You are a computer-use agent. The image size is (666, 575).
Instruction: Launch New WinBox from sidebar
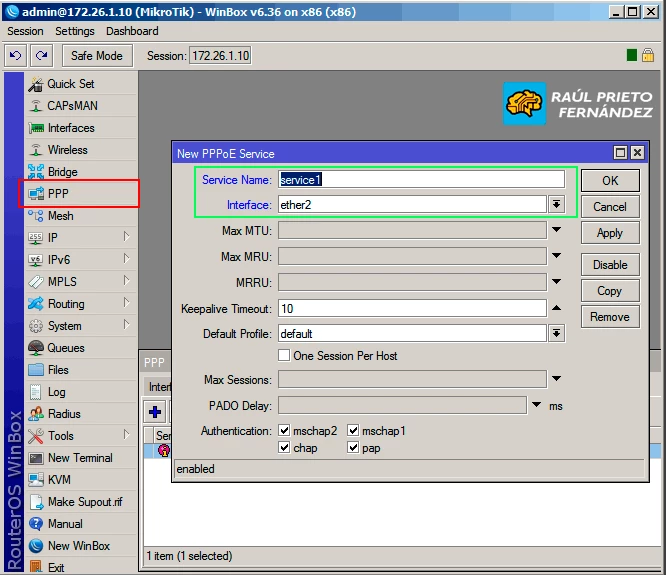81,546
